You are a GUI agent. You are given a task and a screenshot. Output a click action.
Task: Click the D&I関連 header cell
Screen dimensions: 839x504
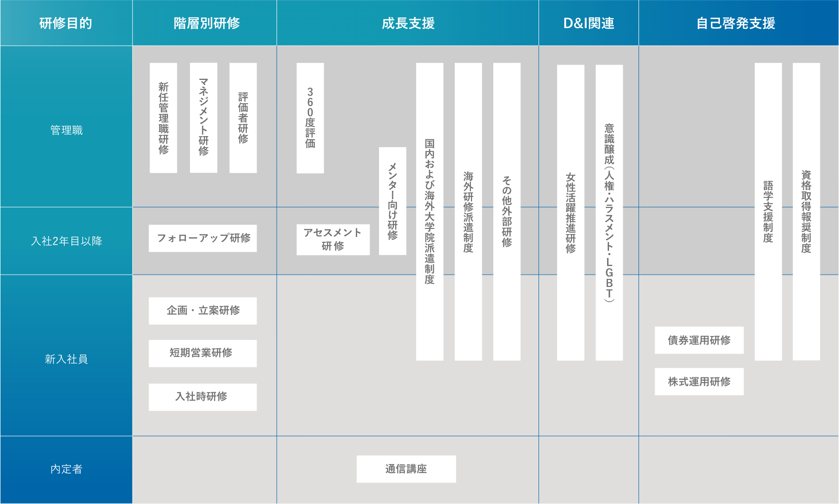point(589,23)
